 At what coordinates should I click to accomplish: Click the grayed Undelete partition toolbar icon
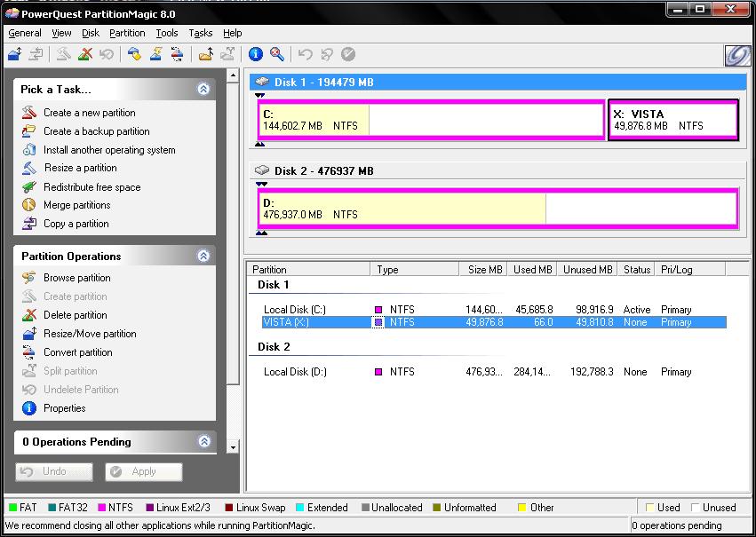click(x=106, y=54)
